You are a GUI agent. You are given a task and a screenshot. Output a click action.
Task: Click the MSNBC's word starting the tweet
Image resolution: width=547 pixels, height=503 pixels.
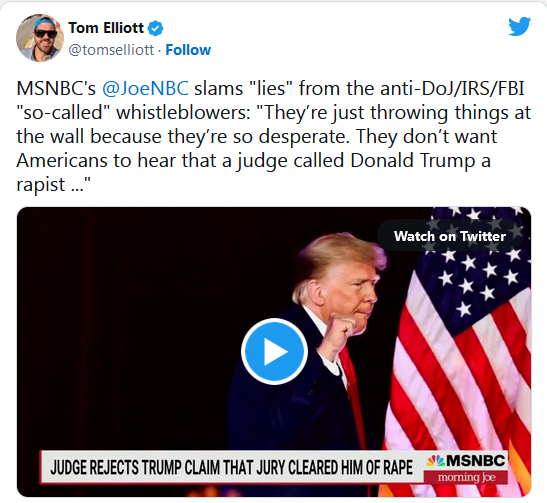point(56,88)
